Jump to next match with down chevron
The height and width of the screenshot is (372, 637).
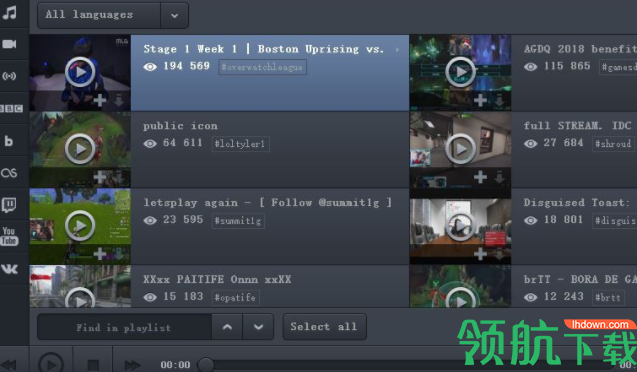click(x=258, y=327)
